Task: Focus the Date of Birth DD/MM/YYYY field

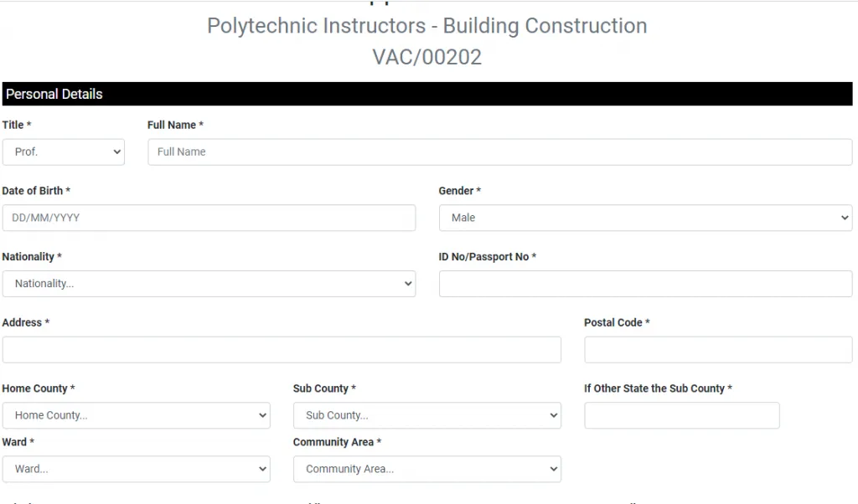Action: (209, 218)
